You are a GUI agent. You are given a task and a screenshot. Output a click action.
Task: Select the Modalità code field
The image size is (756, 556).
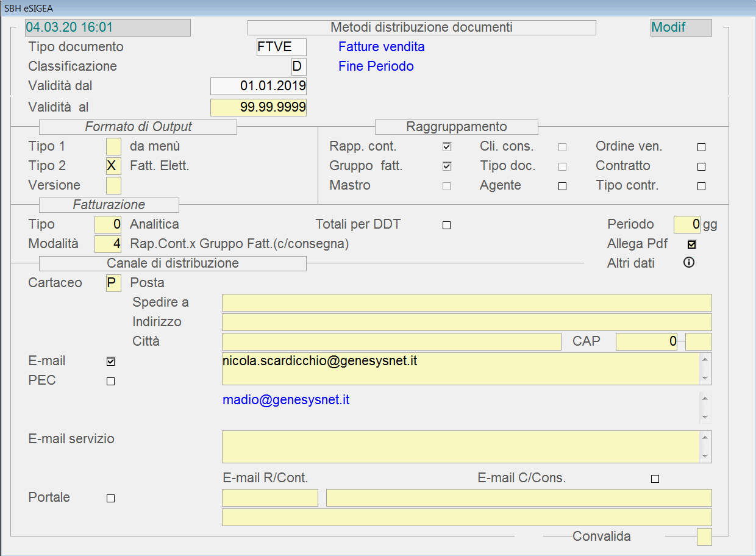pos(108,244)
